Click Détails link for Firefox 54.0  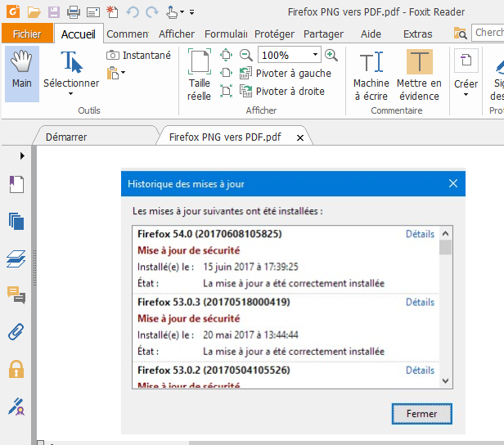click(x=420, y=234)
